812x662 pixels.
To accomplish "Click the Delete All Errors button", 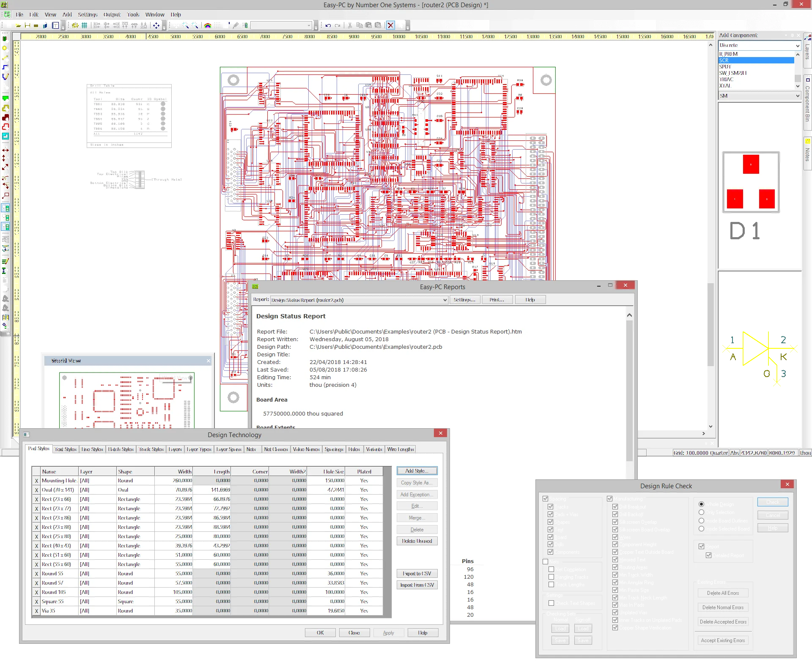I will click(x=723, y=593).
